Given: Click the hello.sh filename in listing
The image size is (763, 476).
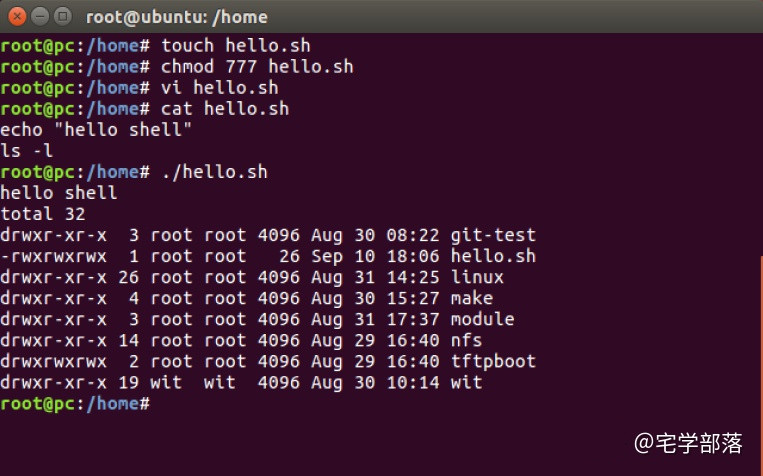Looking at the screenshot, I should pos(493,256).
